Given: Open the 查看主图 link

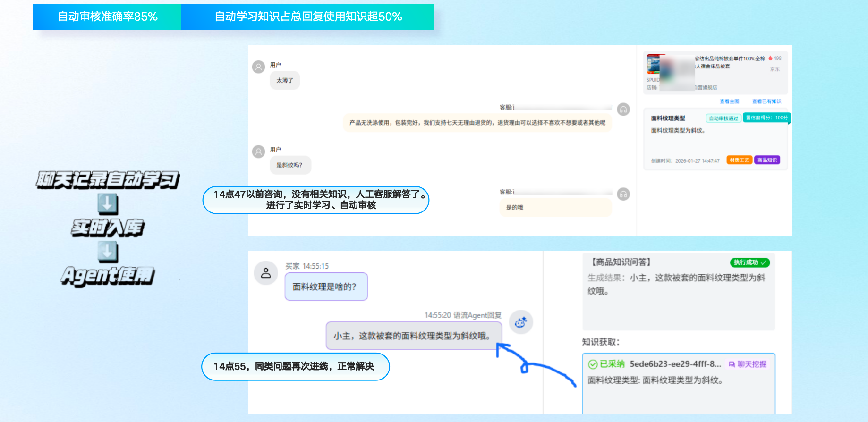Looking at the screenshot, I should click(729, 101).
